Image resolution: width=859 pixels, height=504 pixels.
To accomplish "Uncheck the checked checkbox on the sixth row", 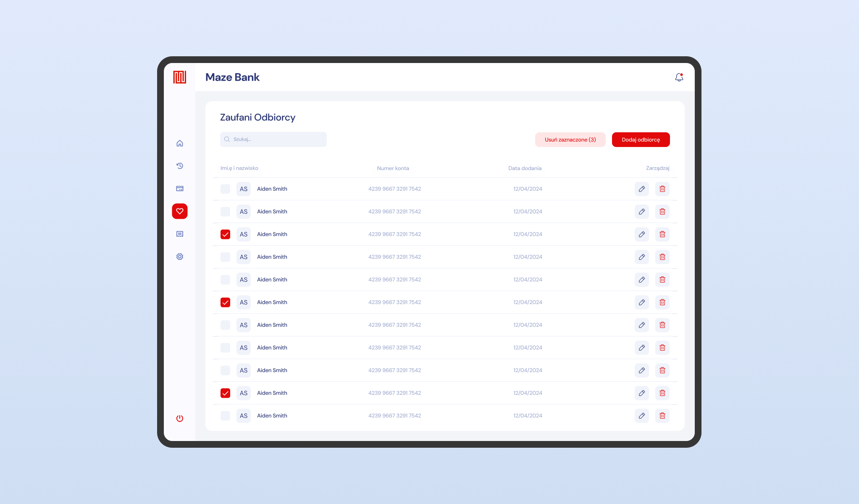I will pyautogui.click(x=225, y=302).
